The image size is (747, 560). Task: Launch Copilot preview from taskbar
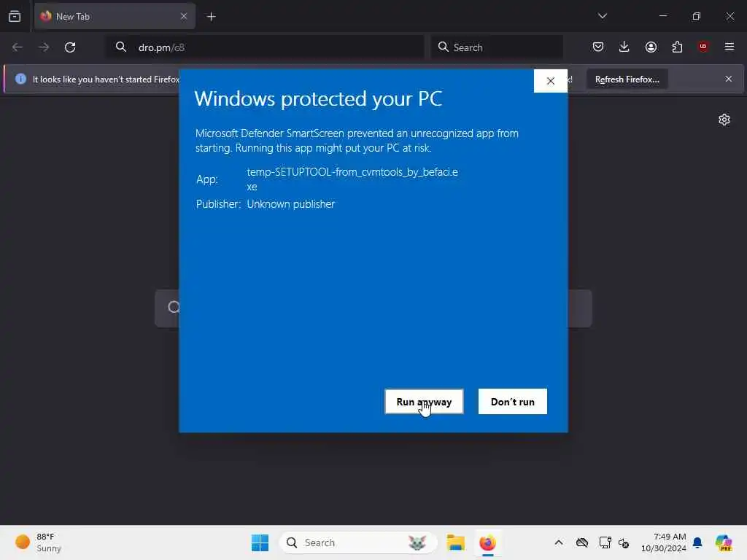point(724,542)
